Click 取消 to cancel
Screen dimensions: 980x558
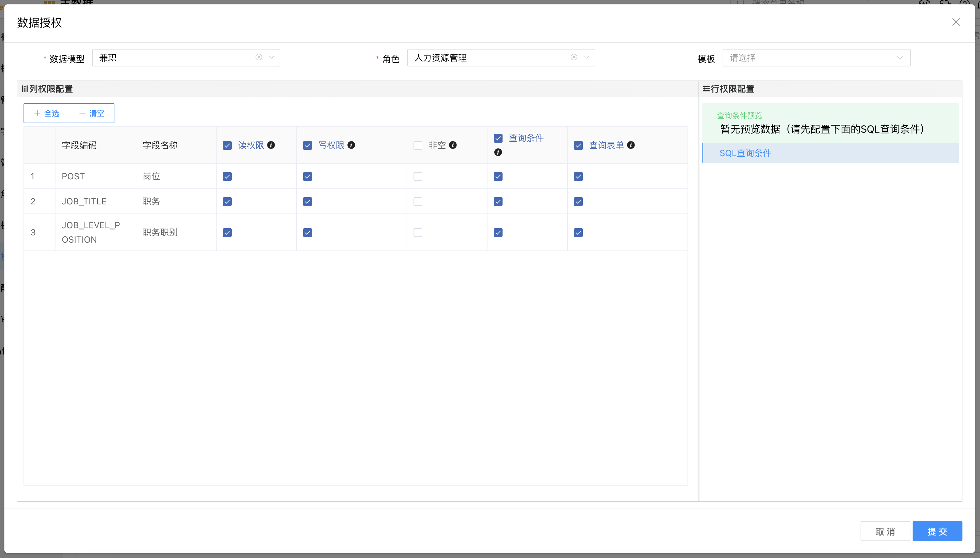(885, 531)
